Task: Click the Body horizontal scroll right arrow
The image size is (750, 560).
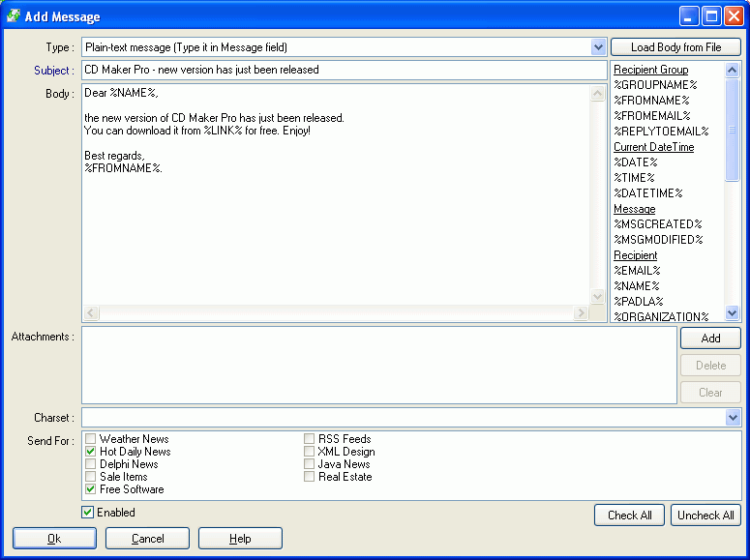Action: pos(581,313)
